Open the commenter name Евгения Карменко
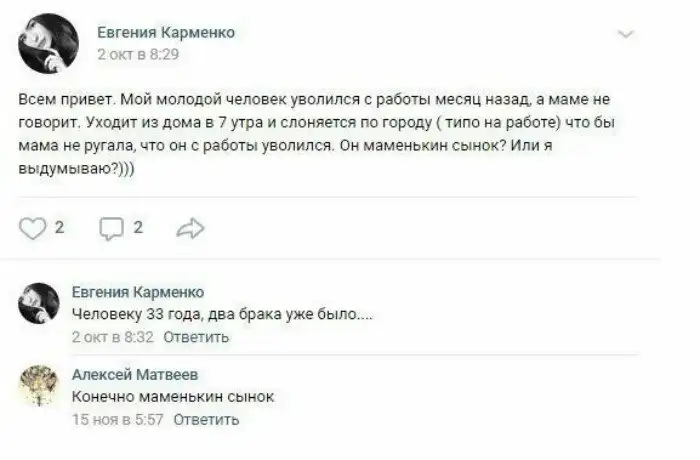Viewport: 700px width, 460px height. (138, 292)
